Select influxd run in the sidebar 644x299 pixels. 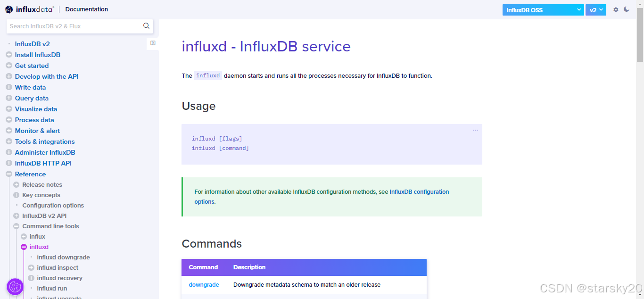51,288
